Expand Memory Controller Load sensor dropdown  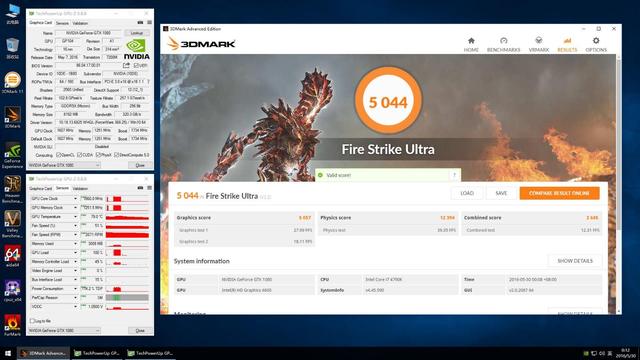tap(75, 262)
